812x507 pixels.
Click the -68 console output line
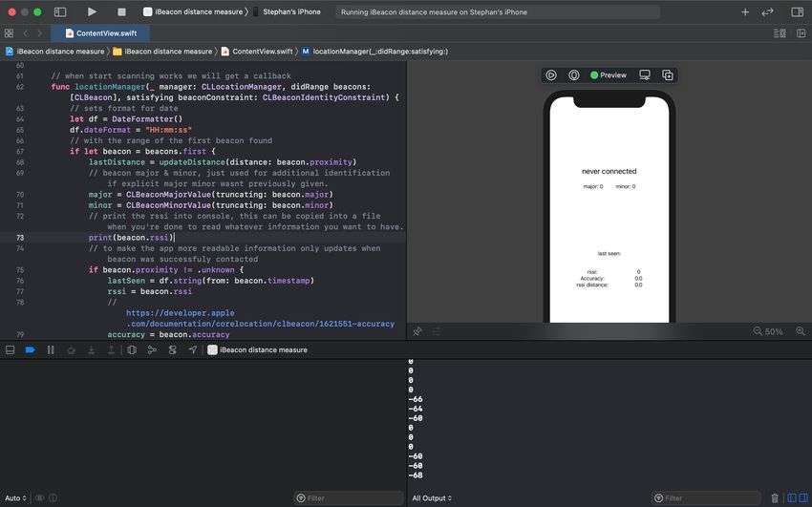[x=416, y=475]
